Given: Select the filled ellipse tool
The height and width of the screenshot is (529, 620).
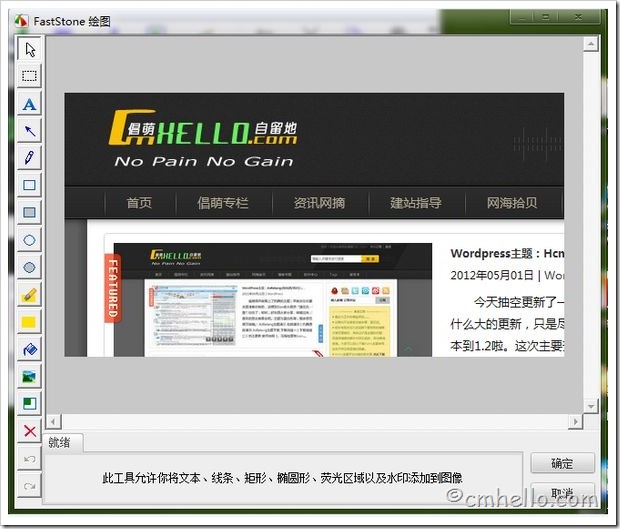Looking at the screenshot, I should tap(29, 267).
